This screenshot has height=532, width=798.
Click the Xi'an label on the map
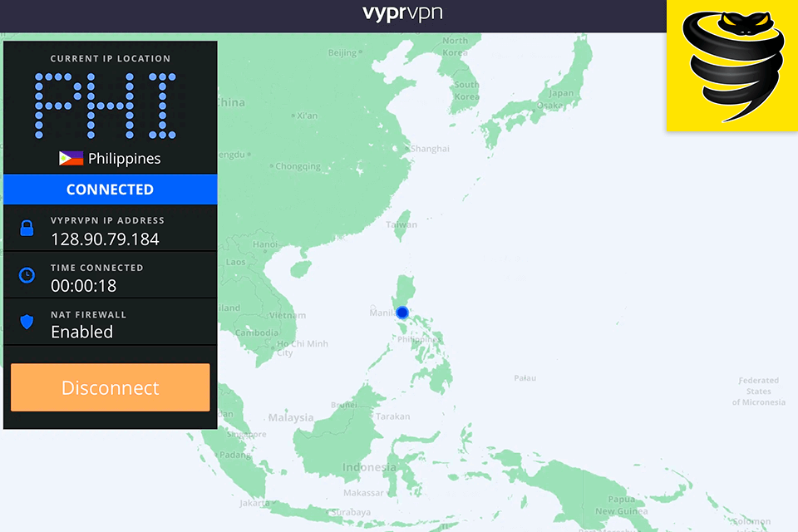click(x=307, y=116)
